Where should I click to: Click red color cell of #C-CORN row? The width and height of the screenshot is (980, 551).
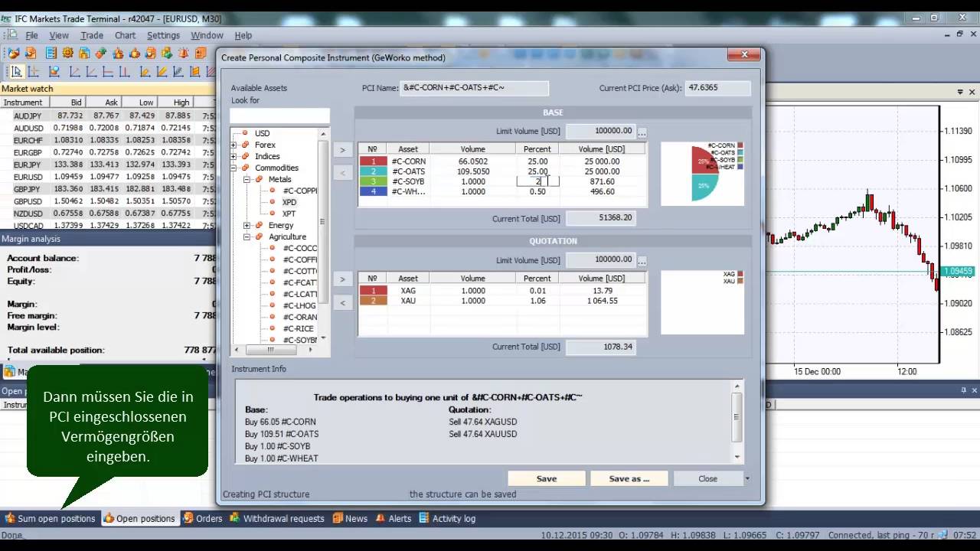[x=374, y=161]
